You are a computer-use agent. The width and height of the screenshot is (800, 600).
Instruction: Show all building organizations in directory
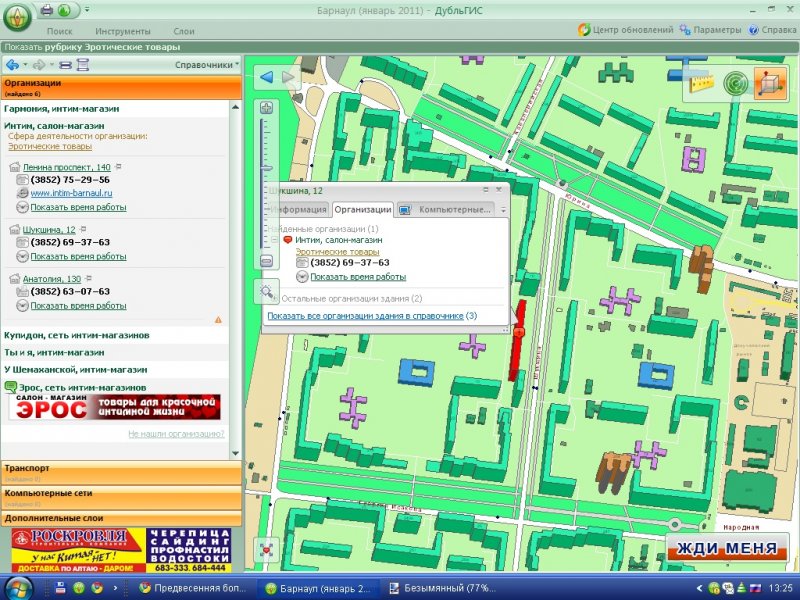[365, 316]
